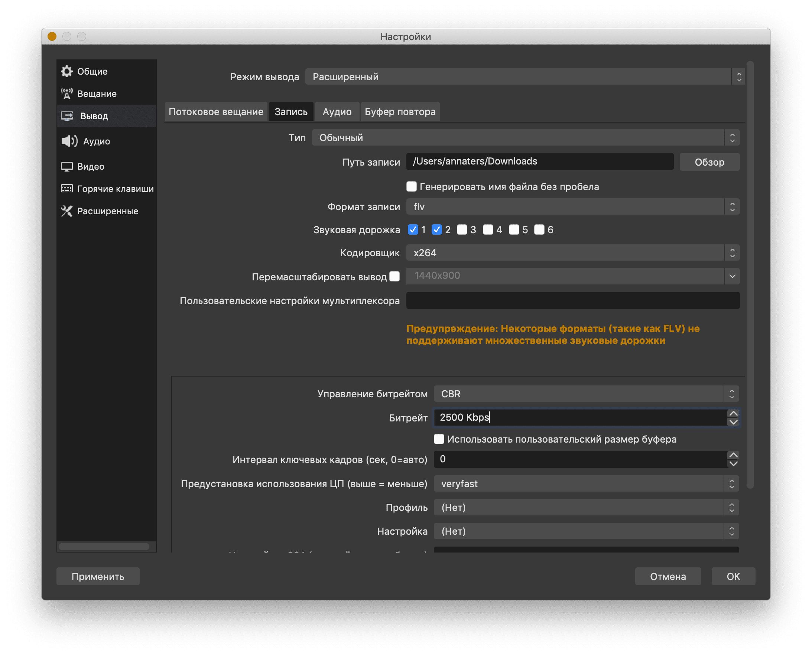Switch to the Потоковое вещание tab

tap(216, 112)
